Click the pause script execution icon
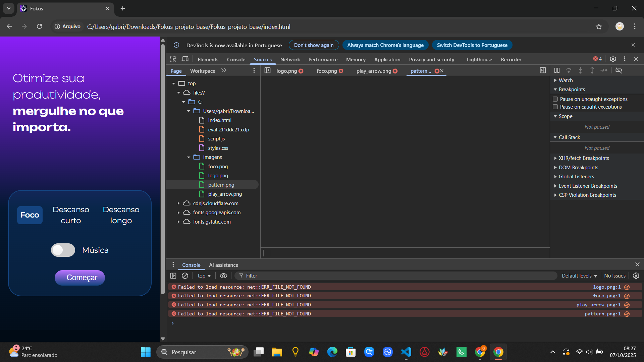Image resolution: width=644 pixels, height=362 pixels. point(557,70)
